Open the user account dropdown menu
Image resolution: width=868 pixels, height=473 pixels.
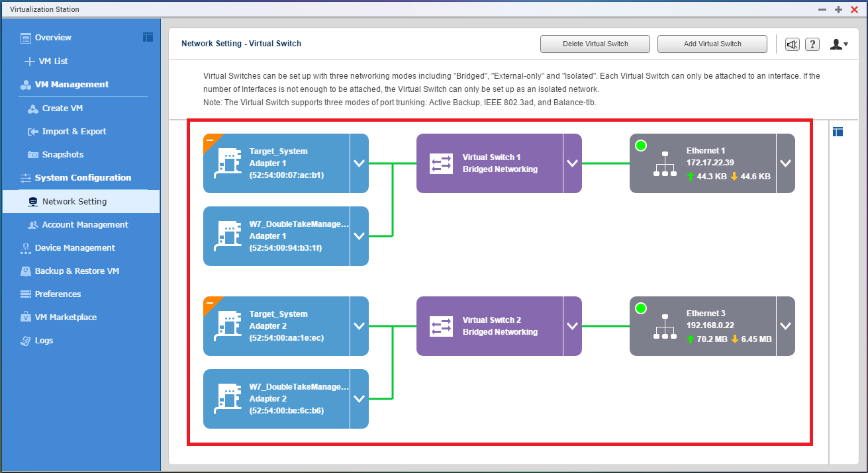[x=839, y=44]
